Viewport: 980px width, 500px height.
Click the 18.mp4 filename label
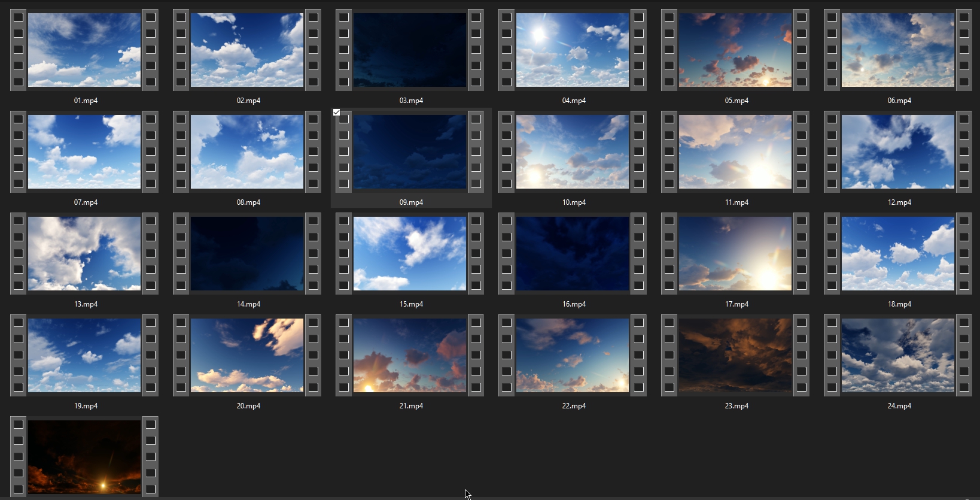tap(899, 304)
